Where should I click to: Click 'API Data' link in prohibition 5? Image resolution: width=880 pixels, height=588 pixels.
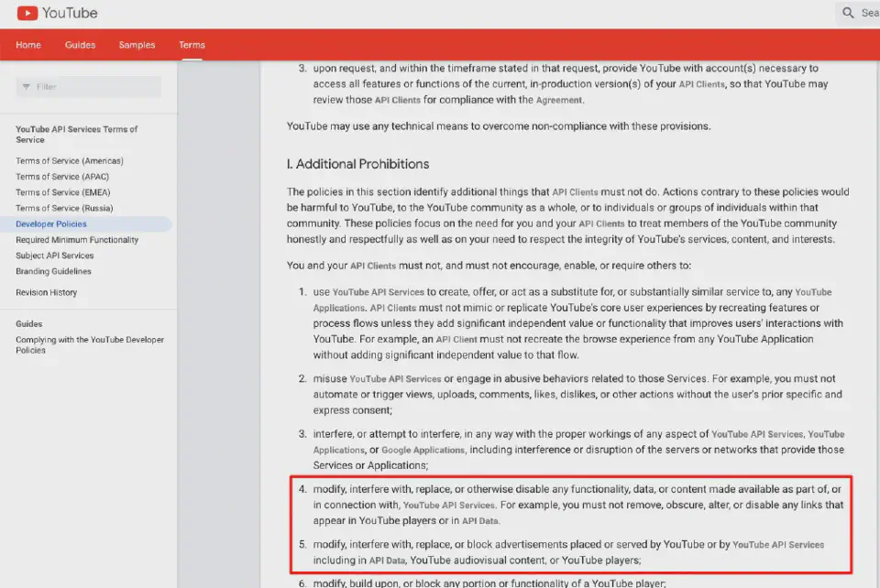click(x=387, y=560)
